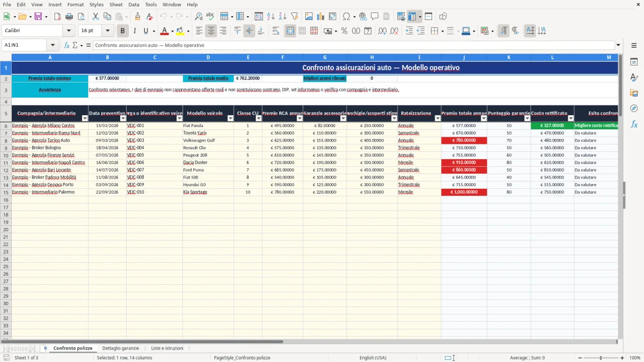Toggle Center Vertically alignment
Viewport: 644px width, 362px height.
[x=249, y=31]
